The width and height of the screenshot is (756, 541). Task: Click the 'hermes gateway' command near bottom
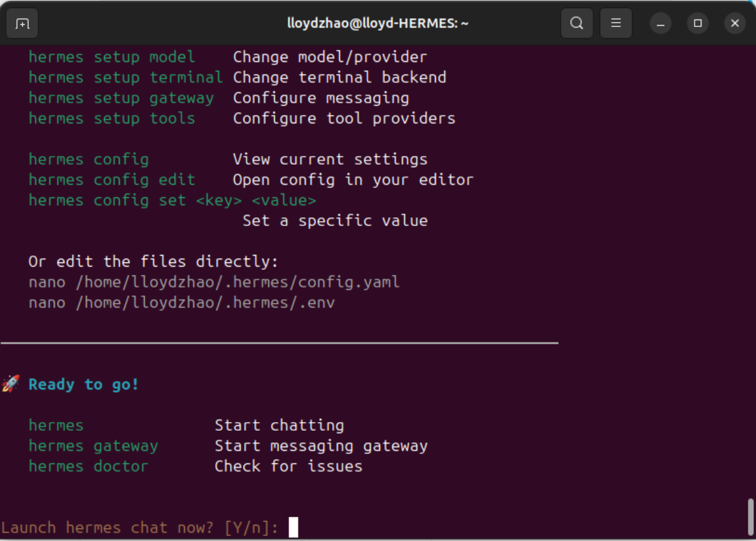point(93,446)
